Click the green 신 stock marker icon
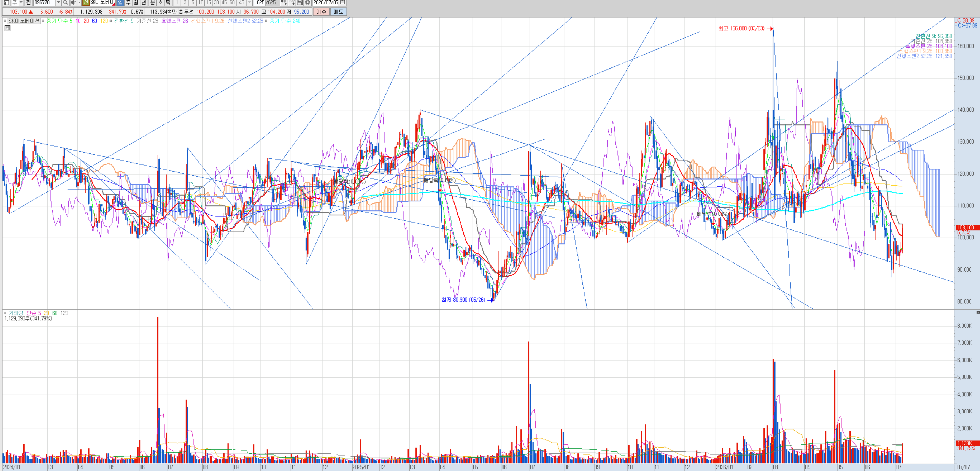Screen dimensions: 980x471 pyautogui.click(x=86, y=3)
